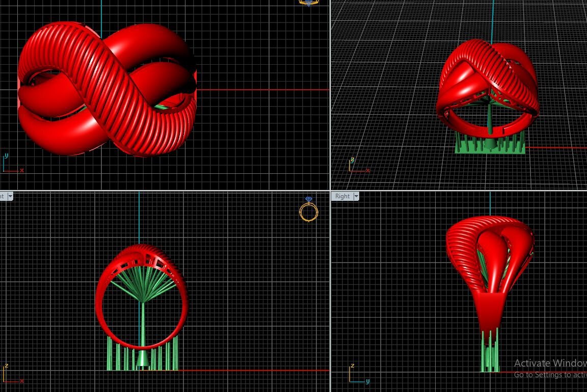Select the Right viewport title label

tap(342, 196)
